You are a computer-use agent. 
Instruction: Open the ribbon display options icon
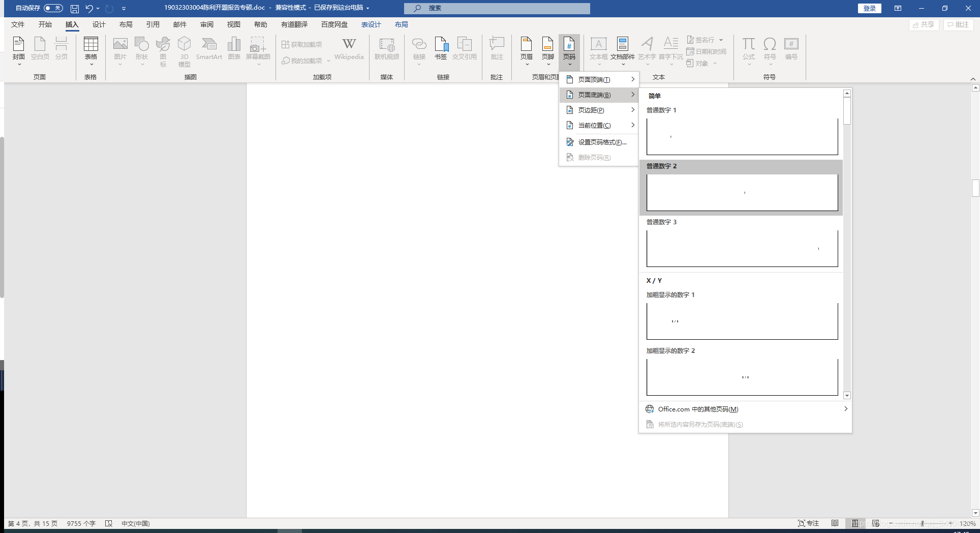click(898, 8)
